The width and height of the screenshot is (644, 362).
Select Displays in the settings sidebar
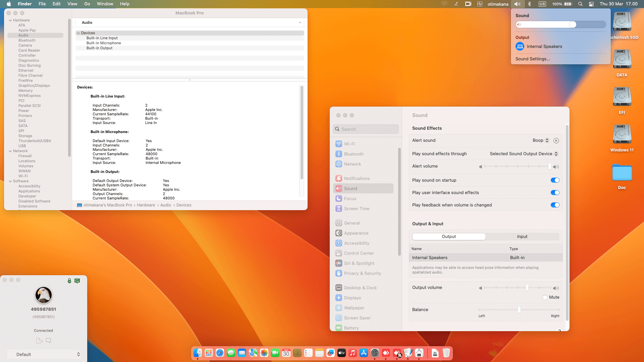click(x=352, y=298)
